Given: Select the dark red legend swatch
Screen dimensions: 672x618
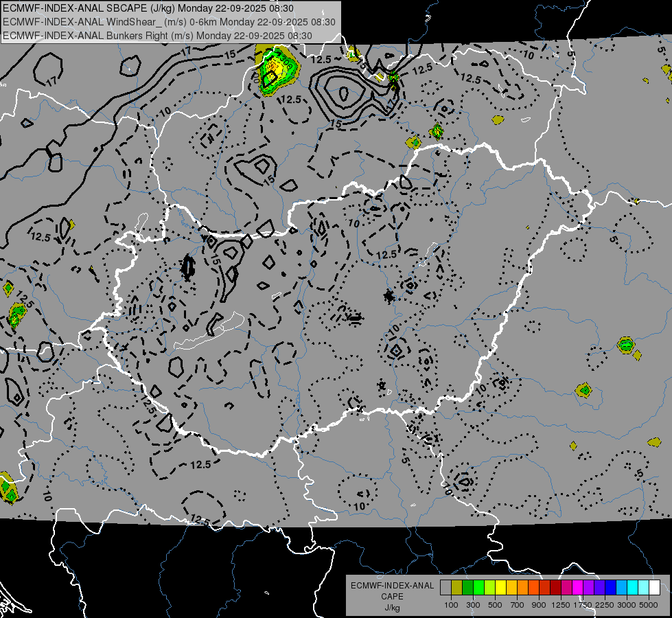Looking at the screenshot, I should tap(555, 588).
